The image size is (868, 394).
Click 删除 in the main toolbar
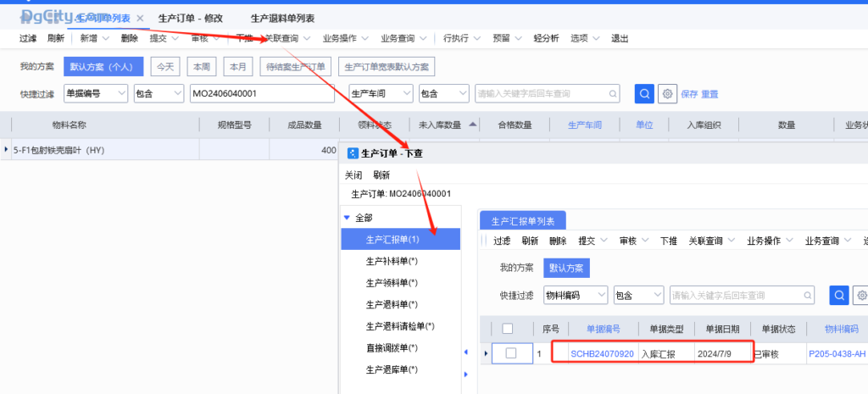click(x=129, y=38)
